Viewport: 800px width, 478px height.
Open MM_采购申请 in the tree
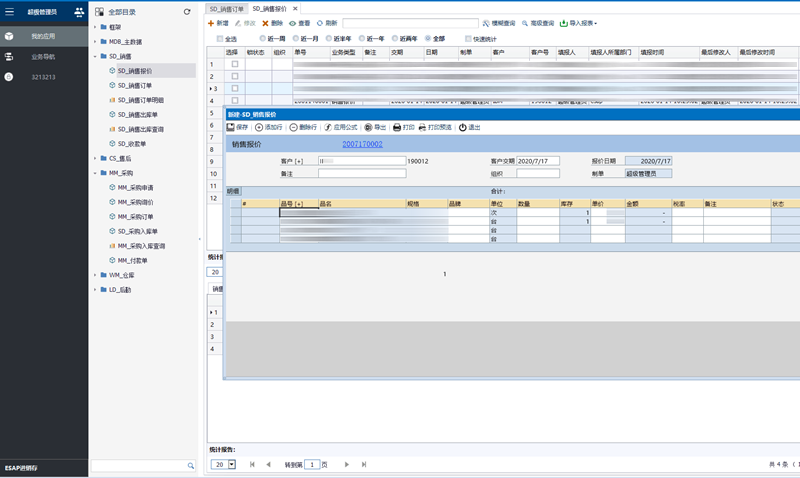tap(135, 188)
